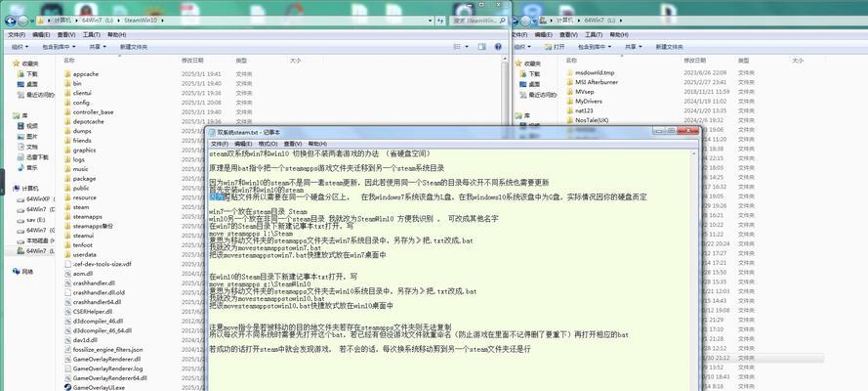Refresh the SteamWin10 address bar
868x391 pixels.
pos(440,21)
